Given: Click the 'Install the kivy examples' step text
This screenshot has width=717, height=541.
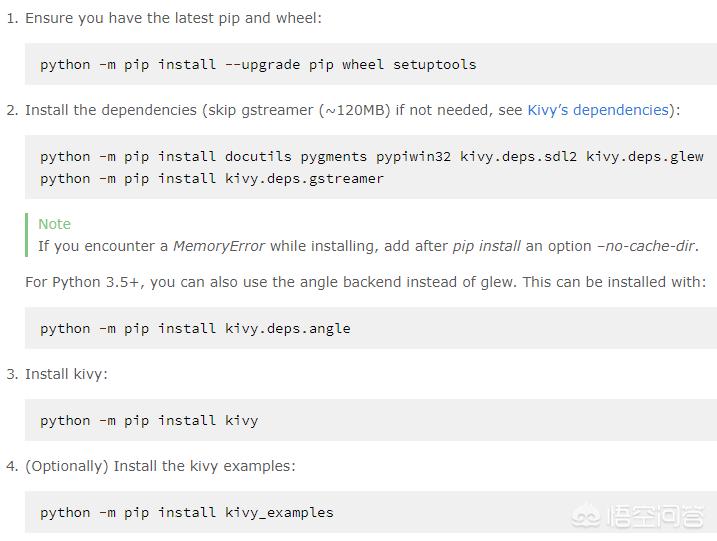Looking at the screenshot, I should tap(160, 466).
